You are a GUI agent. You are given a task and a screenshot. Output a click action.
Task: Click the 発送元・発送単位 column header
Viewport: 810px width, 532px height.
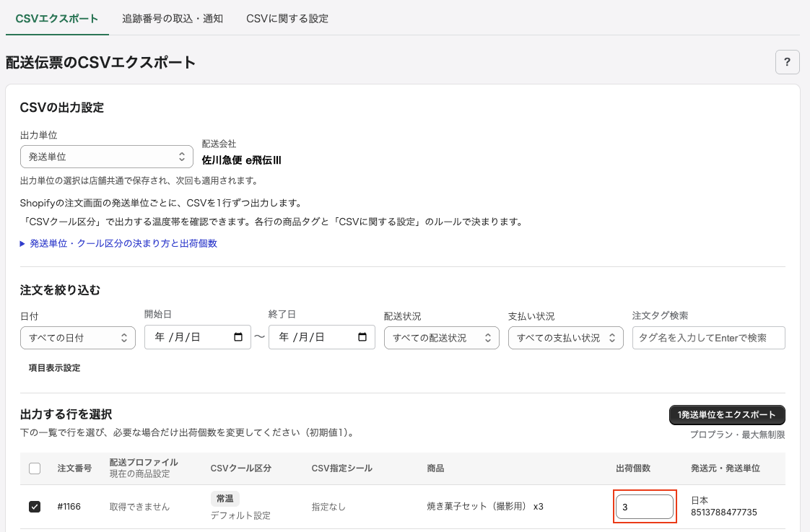point(726,468)
